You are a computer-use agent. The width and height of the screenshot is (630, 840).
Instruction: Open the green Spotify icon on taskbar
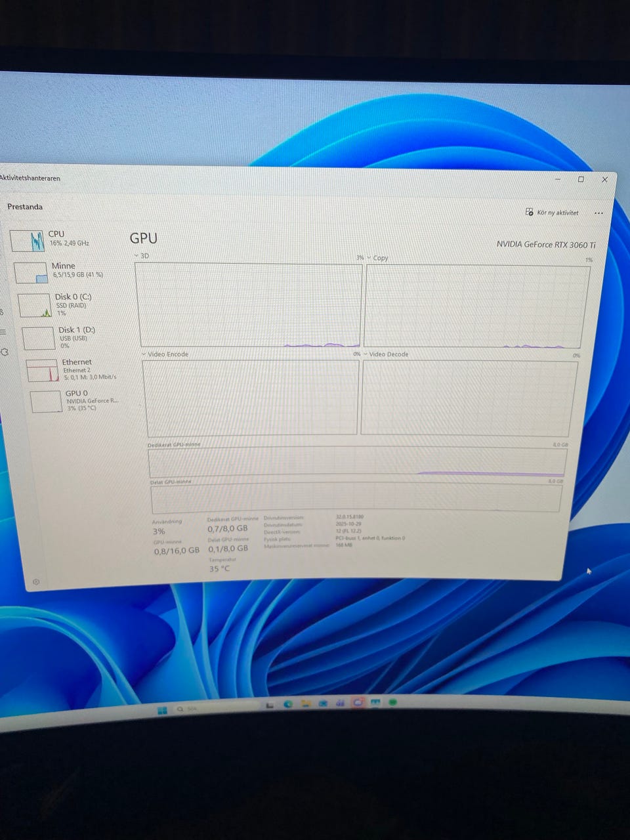(x=393, y=702)
